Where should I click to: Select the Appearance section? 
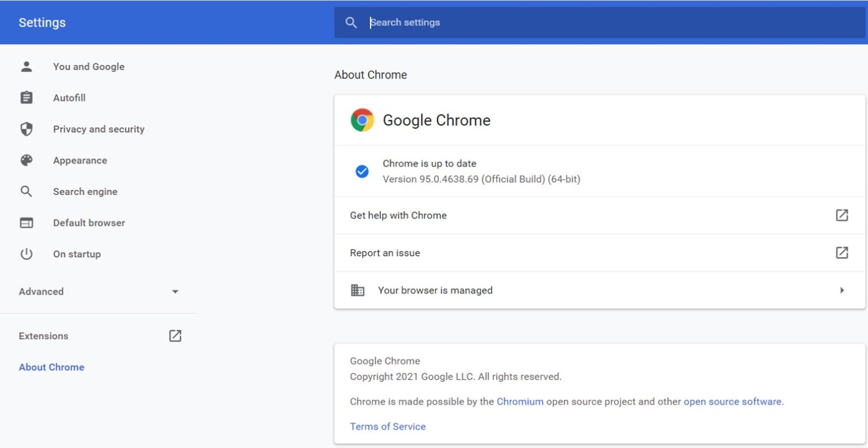click(80, 160)
